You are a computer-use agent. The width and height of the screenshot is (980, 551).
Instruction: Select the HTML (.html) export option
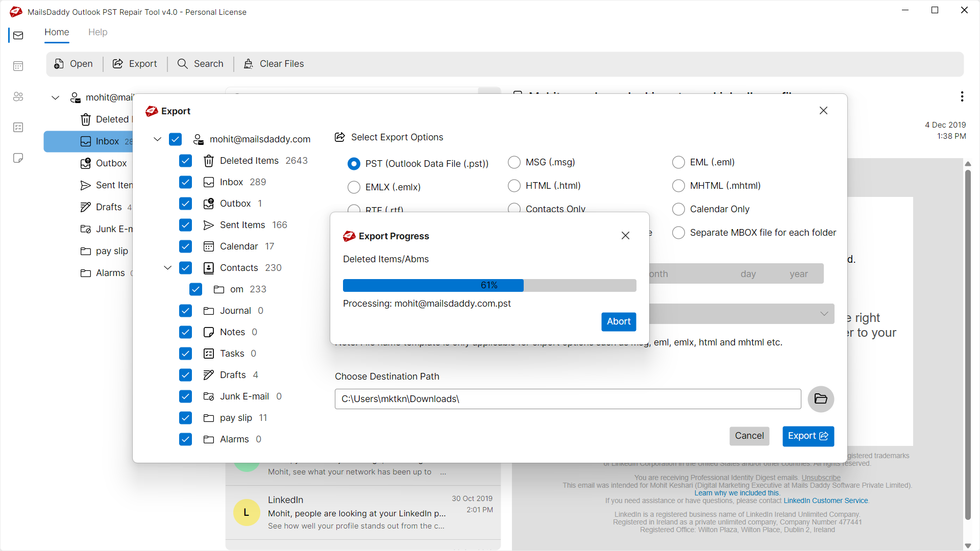tap(514, 186)
